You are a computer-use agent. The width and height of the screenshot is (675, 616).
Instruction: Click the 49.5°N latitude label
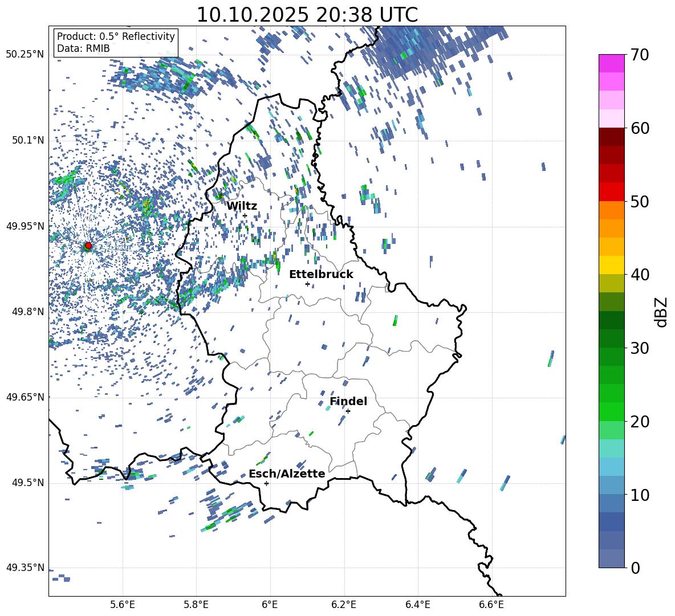pyautogui.click(x=27, y=483)
